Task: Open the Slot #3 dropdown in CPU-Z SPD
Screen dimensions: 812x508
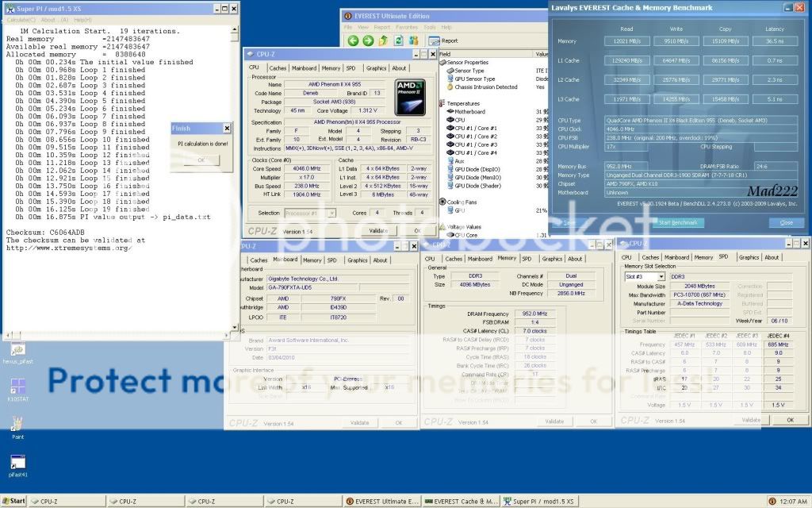Action: pyautogui.click(x=661, y=277)
